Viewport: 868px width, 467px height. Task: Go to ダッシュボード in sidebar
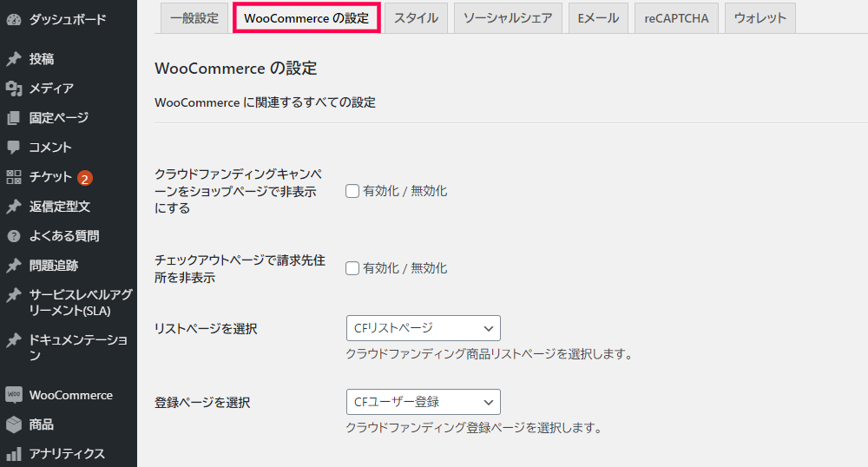[x=68, y=20]
